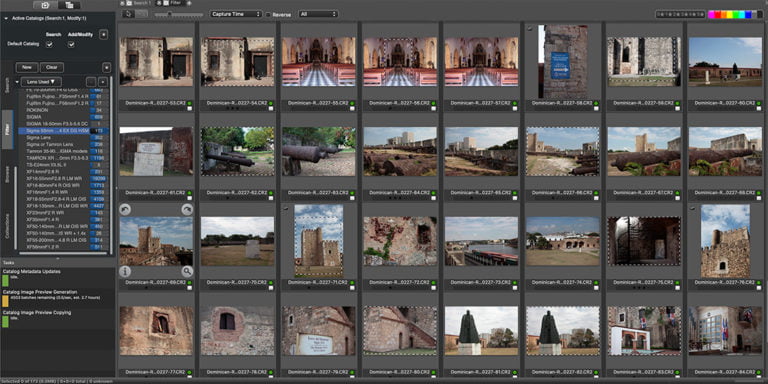Enable the Reverse sort checkbox
This screenshot has height=384, width=768.
(268, 15)
